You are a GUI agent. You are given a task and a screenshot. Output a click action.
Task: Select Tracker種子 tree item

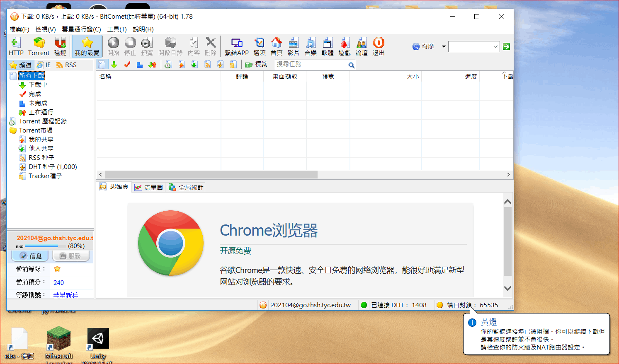coord(45,176)
